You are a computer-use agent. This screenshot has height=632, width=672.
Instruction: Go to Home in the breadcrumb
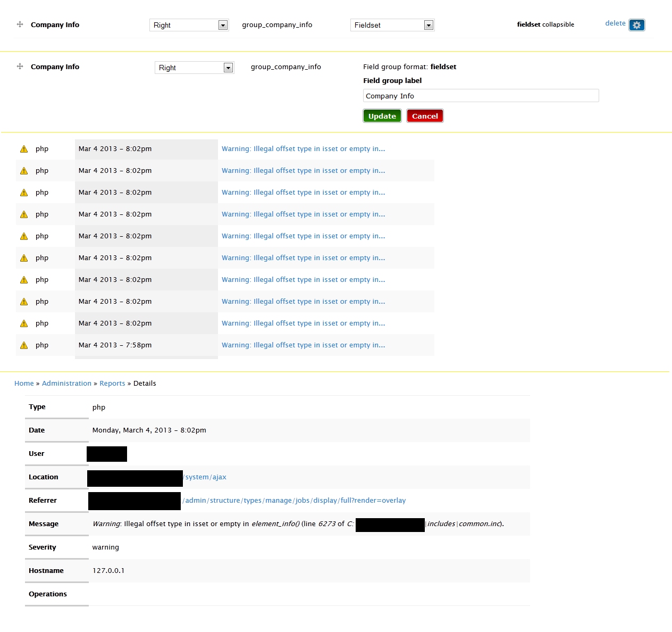24,384
